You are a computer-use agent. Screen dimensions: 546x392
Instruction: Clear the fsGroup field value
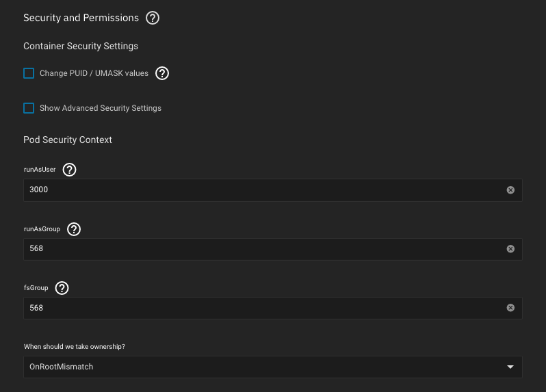point(510,308)
